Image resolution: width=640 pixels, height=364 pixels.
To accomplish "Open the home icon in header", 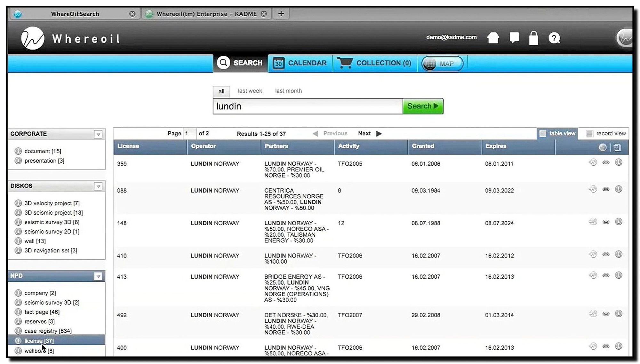I will click(493, 38).
